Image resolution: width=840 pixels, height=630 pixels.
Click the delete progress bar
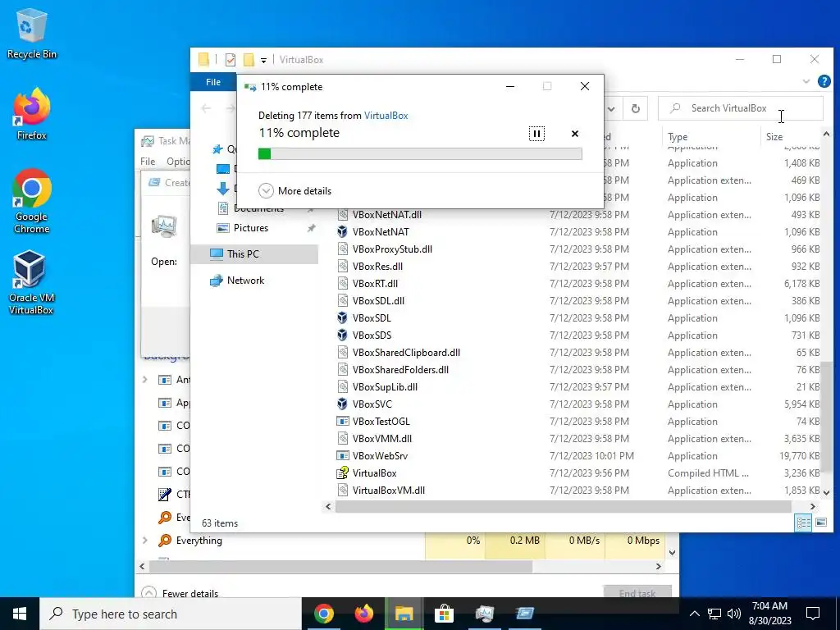tap(420, 153)
